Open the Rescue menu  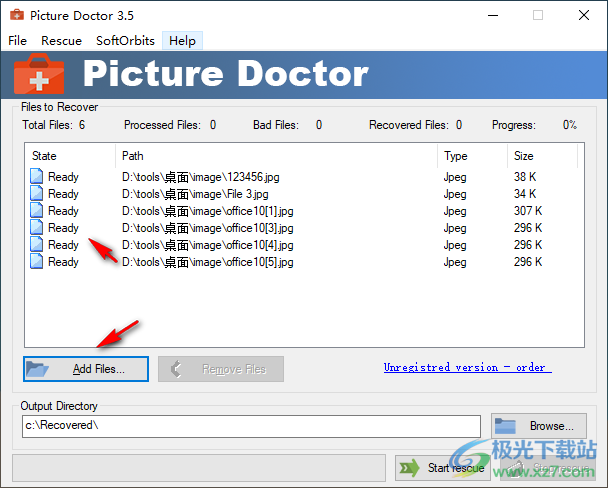coord(62,41)
